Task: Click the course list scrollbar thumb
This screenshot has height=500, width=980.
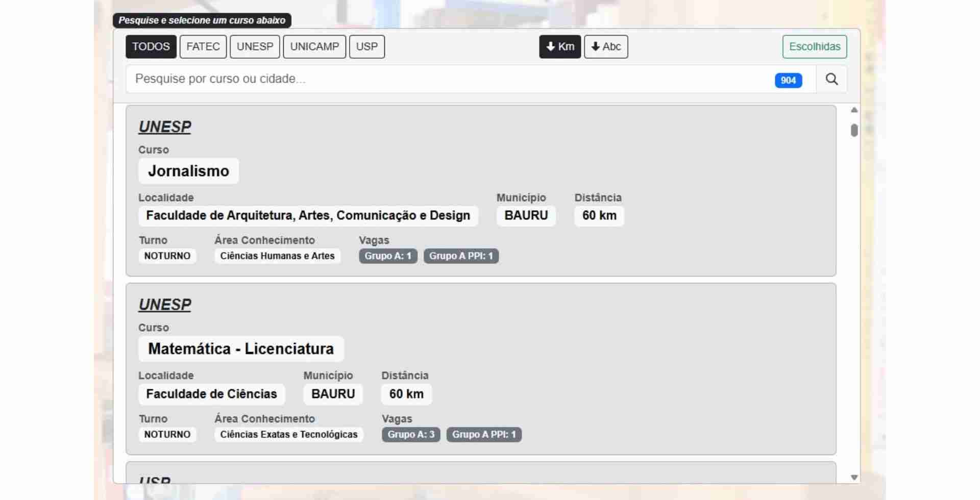Action: [x=854, y=131]
